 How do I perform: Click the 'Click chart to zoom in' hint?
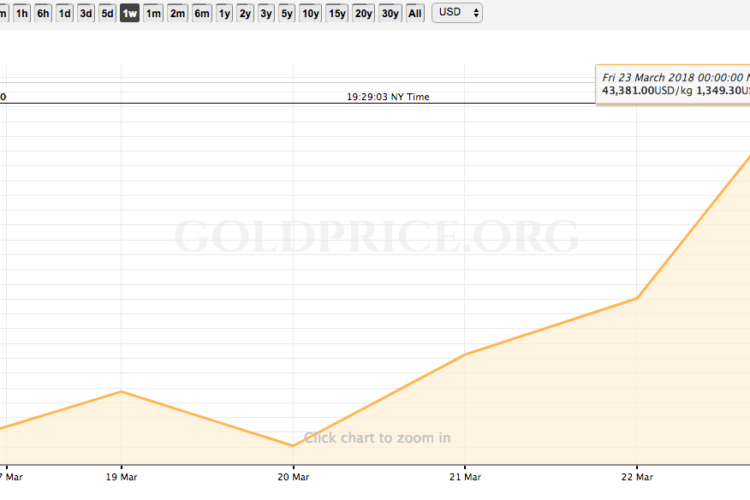(377, 438)
